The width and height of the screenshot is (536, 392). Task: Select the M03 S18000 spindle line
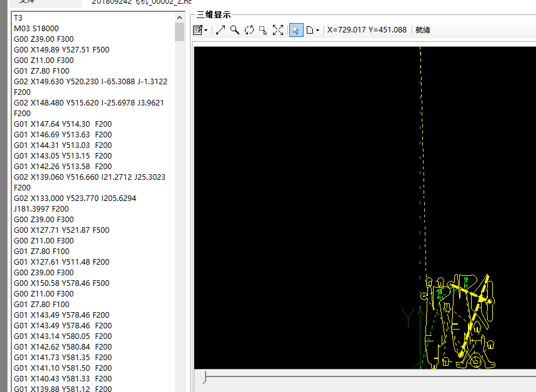(x=36, y=28)
